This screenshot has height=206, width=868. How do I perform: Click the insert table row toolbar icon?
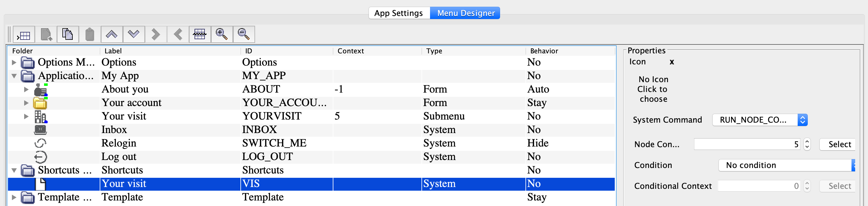pos(24,35)
